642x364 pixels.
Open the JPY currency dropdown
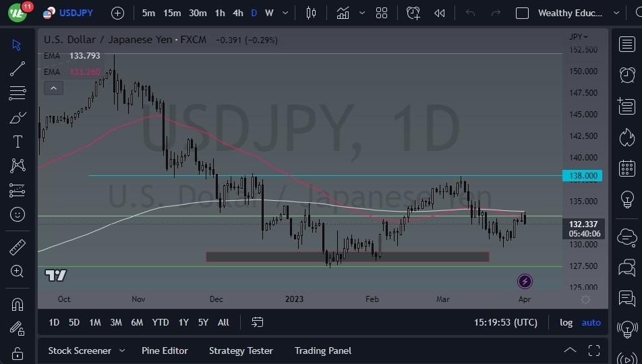578,36
